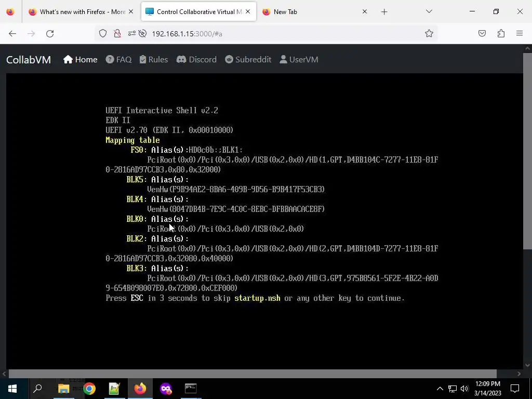532x399 pixels.
Task: Expand the list all tabs chevron
Action: (x=429, y=11)
